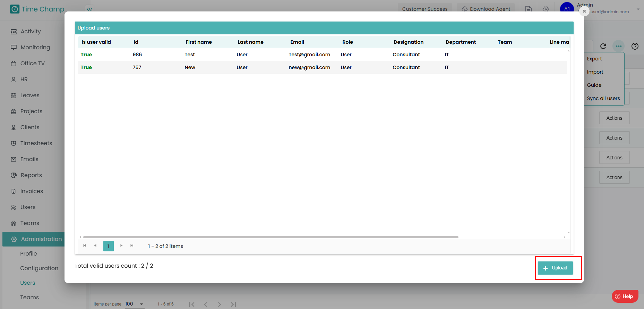
Task: Click the document icon in top header
Action: 528,9
